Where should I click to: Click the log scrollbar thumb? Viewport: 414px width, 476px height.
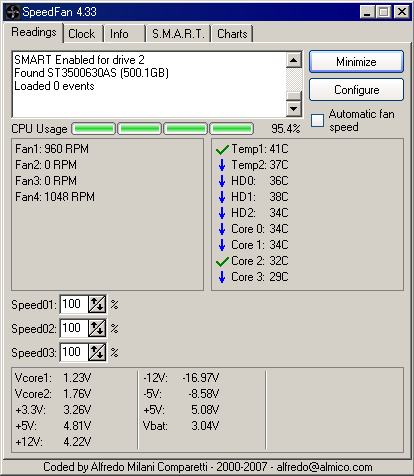(x=294, y=96)
